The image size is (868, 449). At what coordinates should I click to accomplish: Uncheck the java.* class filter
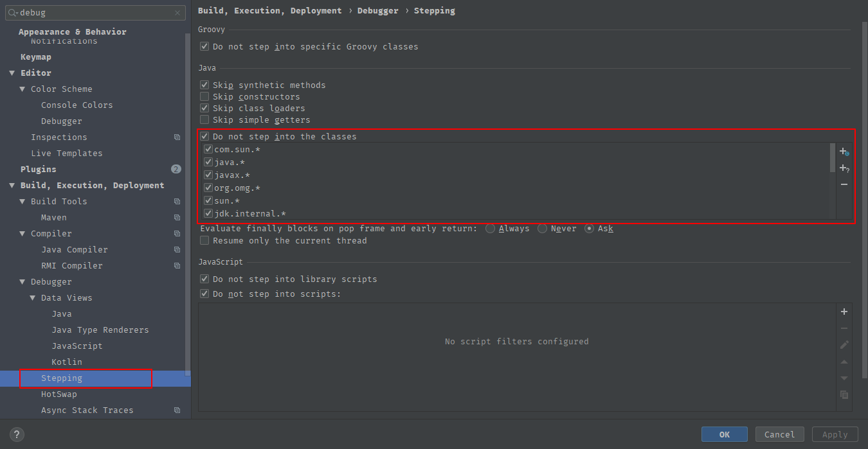click(x=208, y=162)
